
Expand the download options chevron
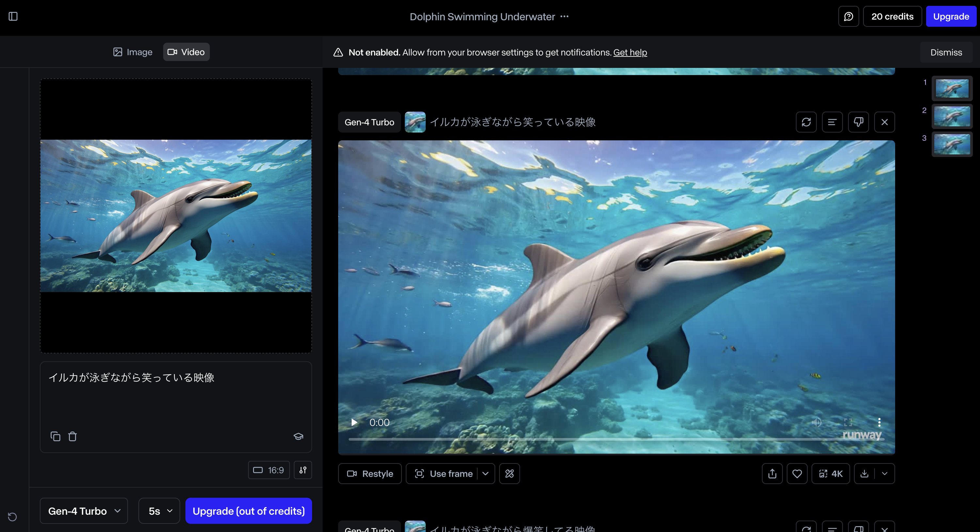884,474
